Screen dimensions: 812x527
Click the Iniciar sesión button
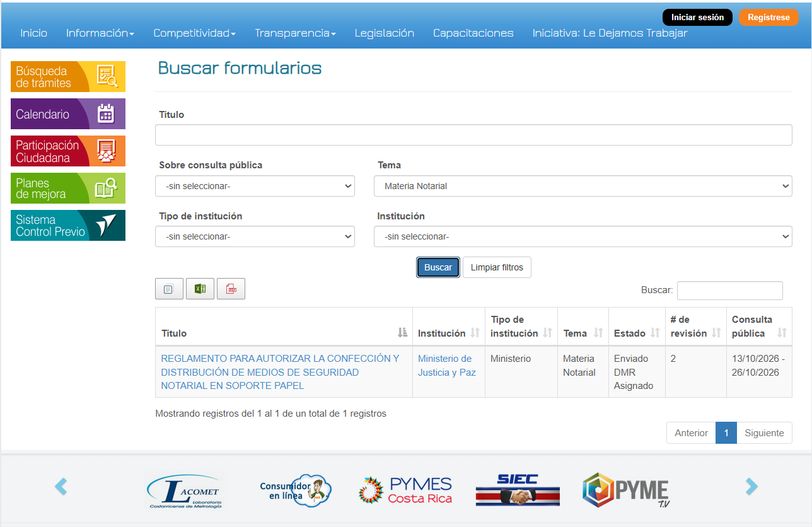(x=697, y=18)
